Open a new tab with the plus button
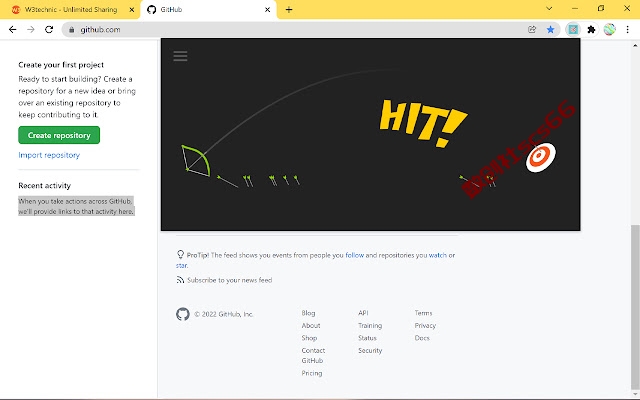The image size is (640, 400). coord(289,9)
